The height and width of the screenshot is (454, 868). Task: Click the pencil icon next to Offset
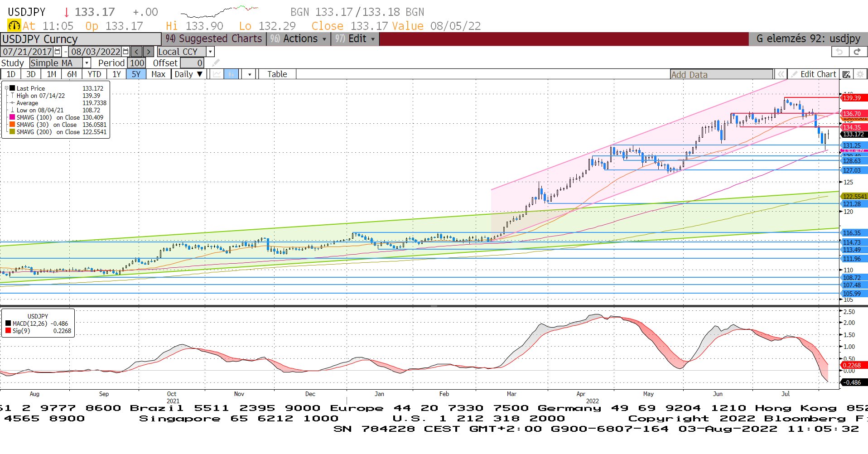(216, 63)
